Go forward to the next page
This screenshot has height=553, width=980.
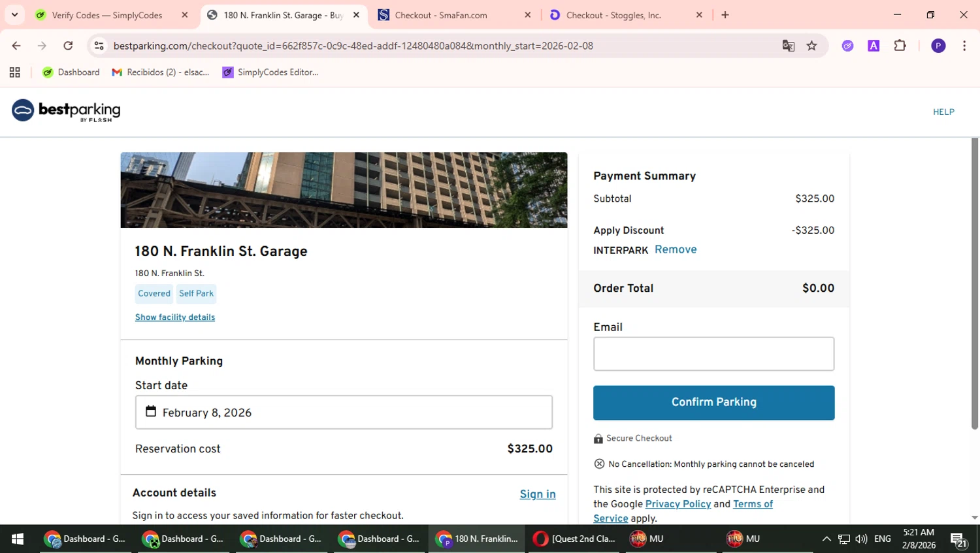[42, 46]
